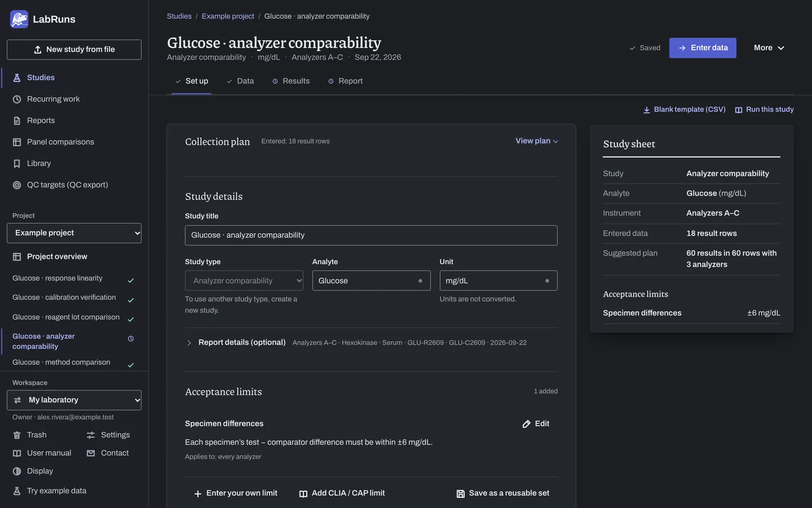
Task: Click the User manual book icon
Action: point(17,453)
